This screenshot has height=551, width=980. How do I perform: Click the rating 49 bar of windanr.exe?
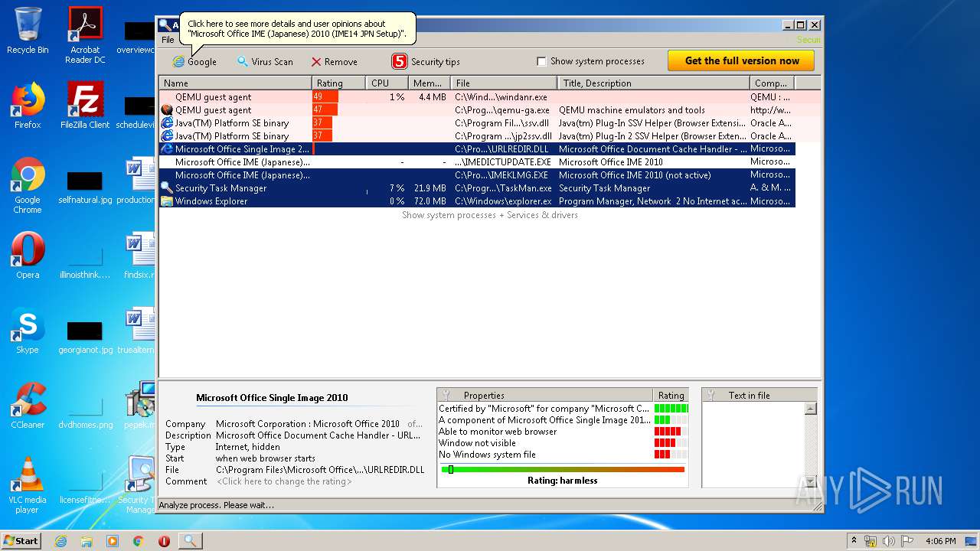[x=325, y=97]
